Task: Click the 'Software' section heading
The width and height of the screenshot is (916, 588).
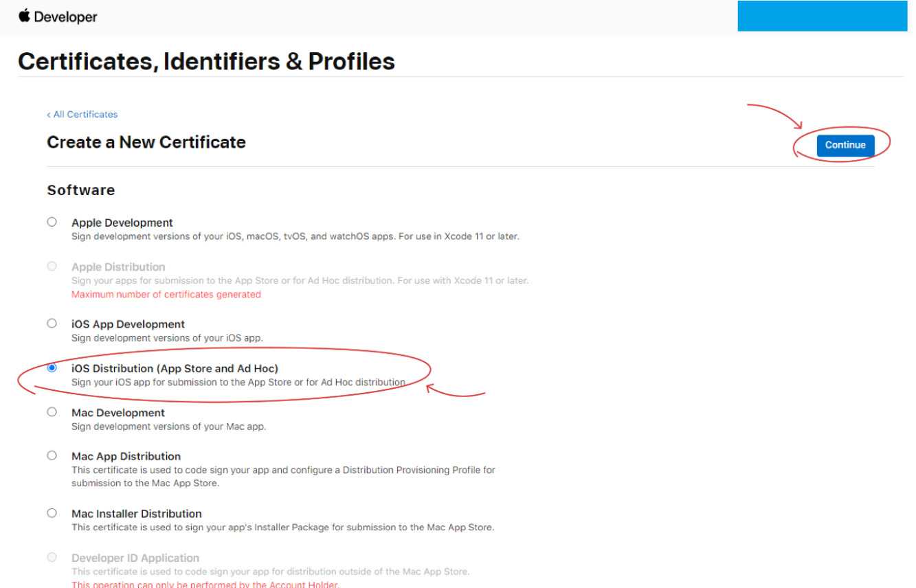Action: click(80, 190)
